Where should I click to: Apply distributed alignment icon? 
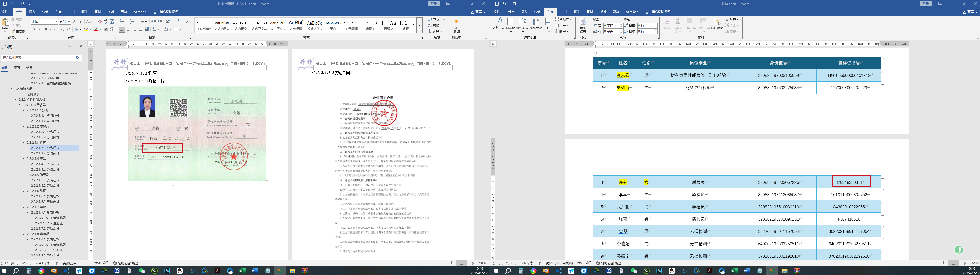click(147, 29)
